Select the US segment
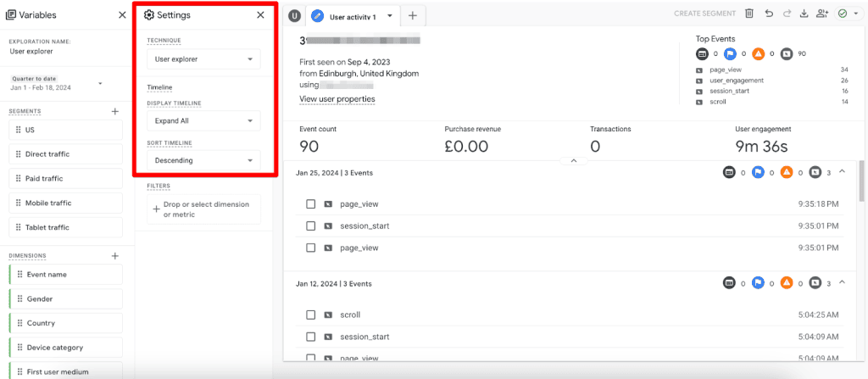The height and width of the screenshot is (379, 868). 66,130
